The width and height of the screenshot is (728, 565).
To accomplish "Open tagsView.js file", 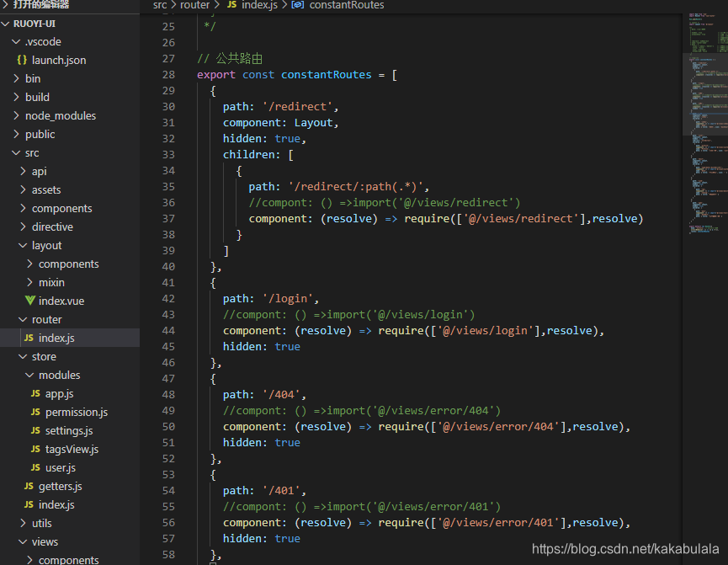I will point(72,450).
